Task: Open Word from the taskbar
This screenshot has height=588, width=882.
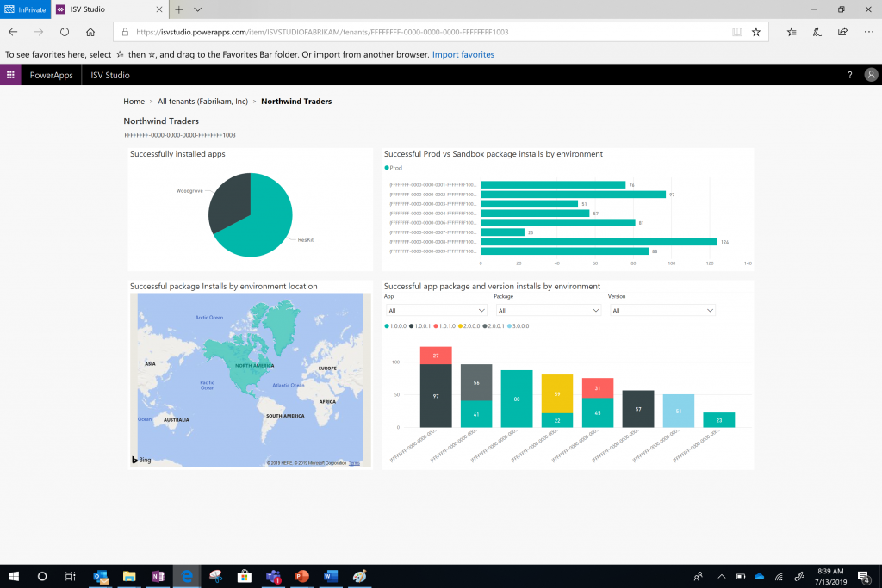Action: coord(331,576)
